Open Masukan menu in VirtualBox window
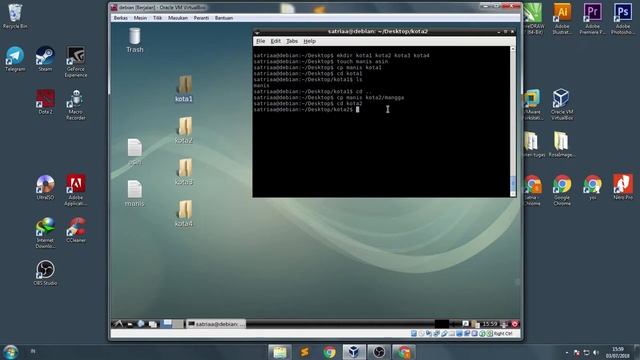The height and width of the screenshot is (360, 640). (178, 18)
